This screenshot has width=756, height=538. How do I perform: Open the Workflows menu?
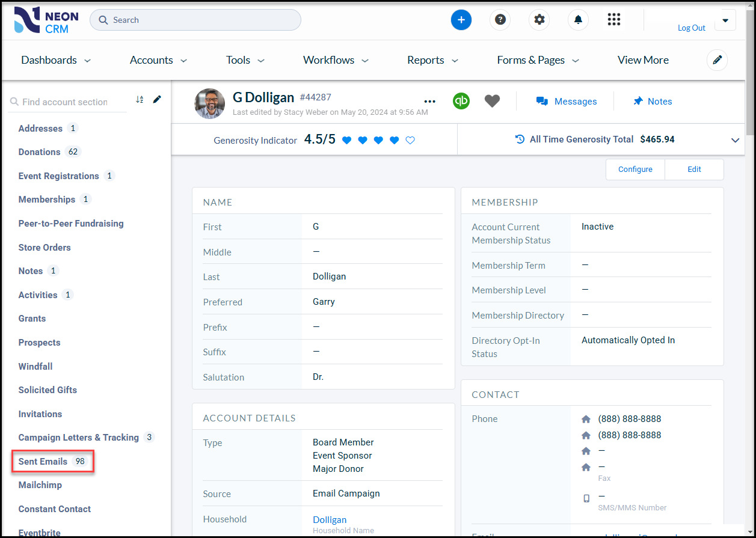click(x=336, y=60)
